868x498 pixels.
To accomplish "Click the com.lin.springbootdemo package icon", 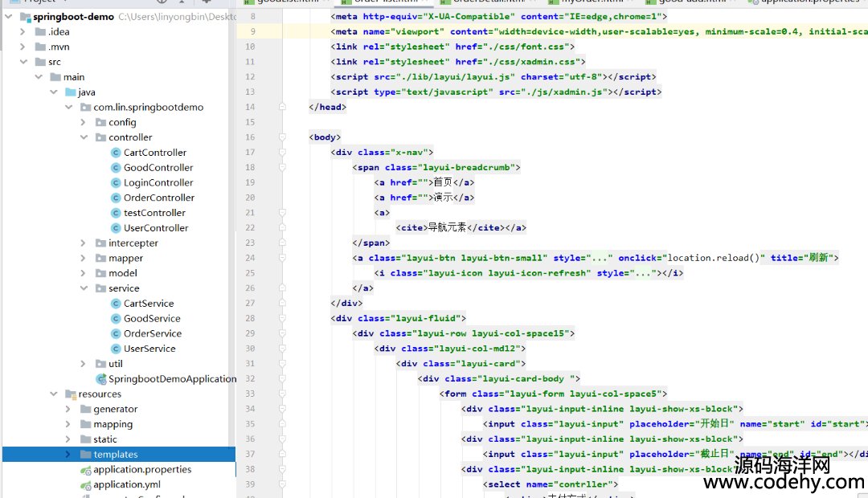I will pyautogui.click(x=85, y=107).
